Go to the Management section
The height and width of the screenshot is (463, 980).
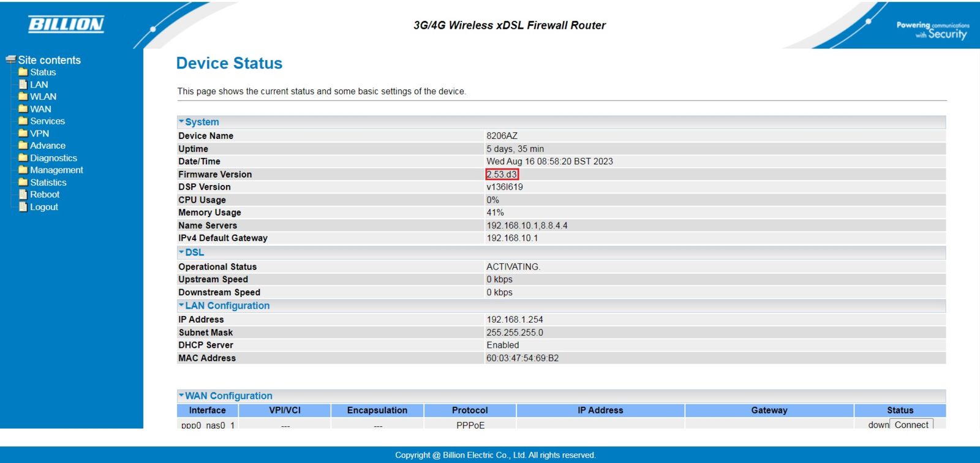pyautogui.click(x=56, y=170)
